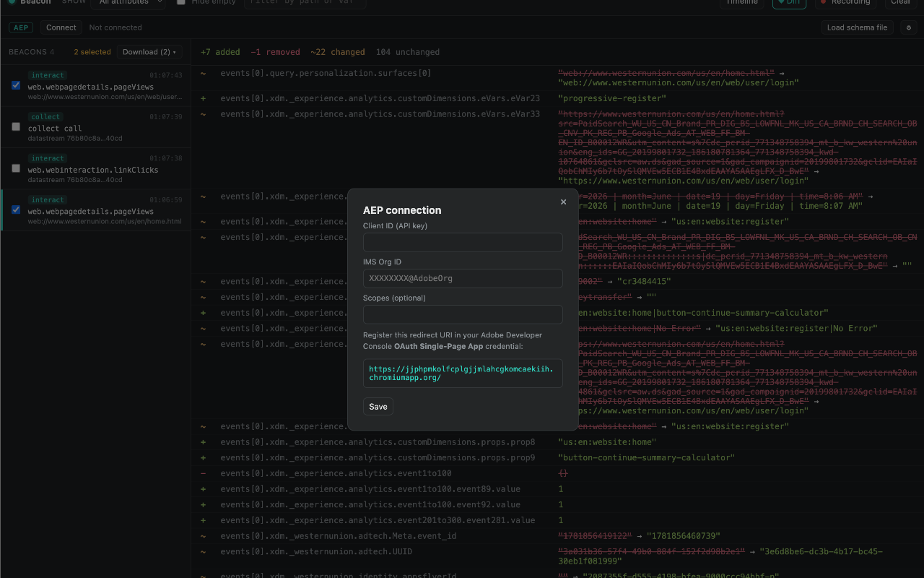Click the adtech.UUID diff row path

coord(316,552)
